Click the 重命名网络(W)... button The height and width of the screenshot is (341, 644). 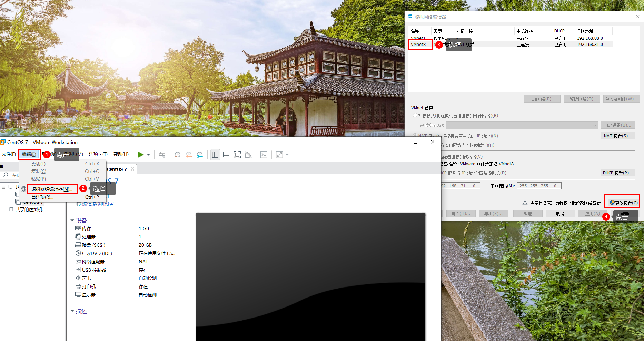tap(621, 99)
